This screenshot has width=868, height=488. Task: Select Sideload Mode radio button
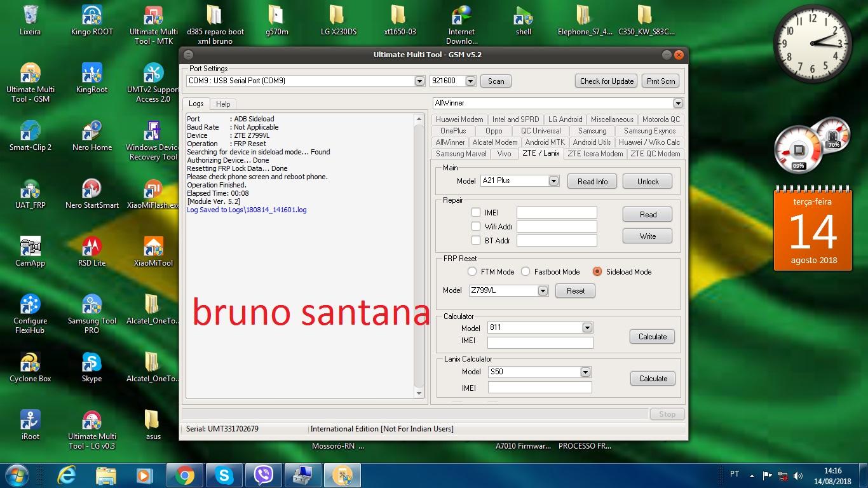click(597, 271)
